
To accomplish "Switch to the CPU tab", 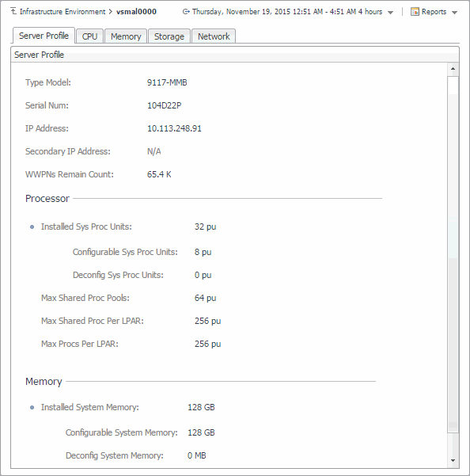I will pos(89,36).
